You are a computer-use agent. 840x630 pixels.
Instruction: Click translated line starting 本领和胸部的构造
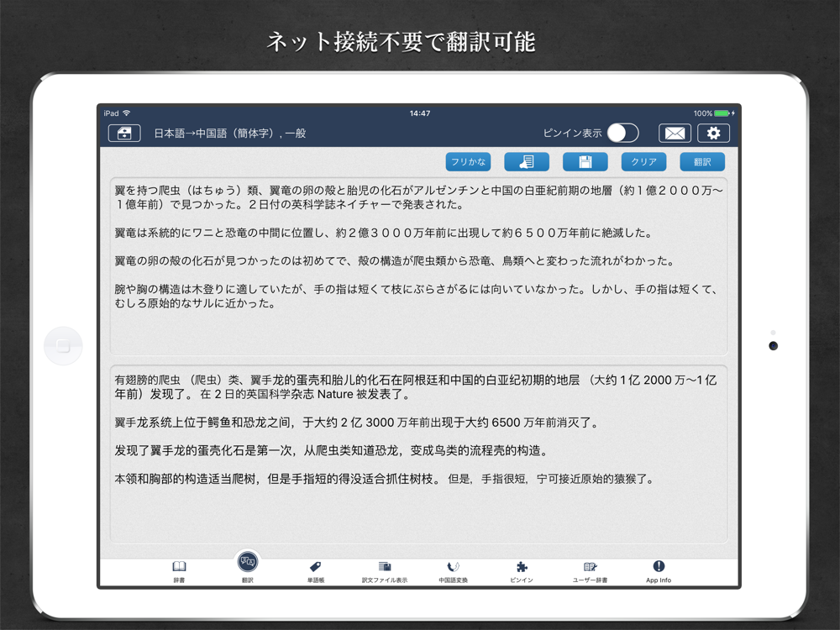click(386, 479)
